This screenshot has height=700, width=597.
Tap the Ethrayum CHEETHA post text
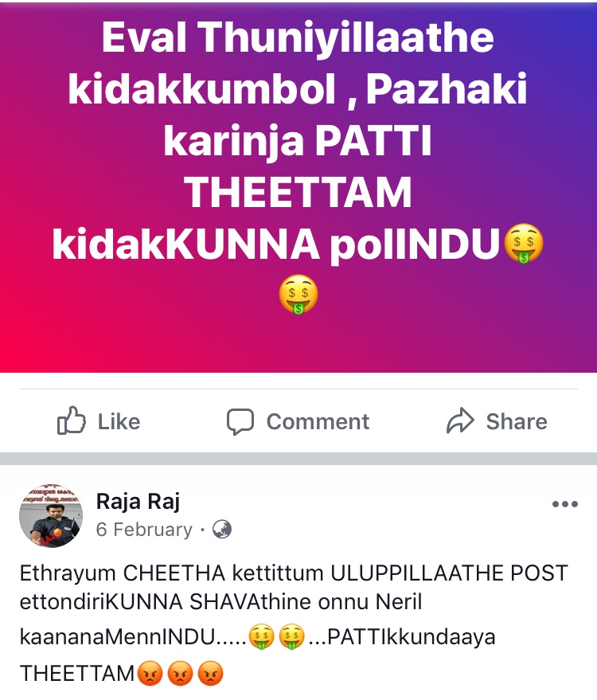point(294,624)
